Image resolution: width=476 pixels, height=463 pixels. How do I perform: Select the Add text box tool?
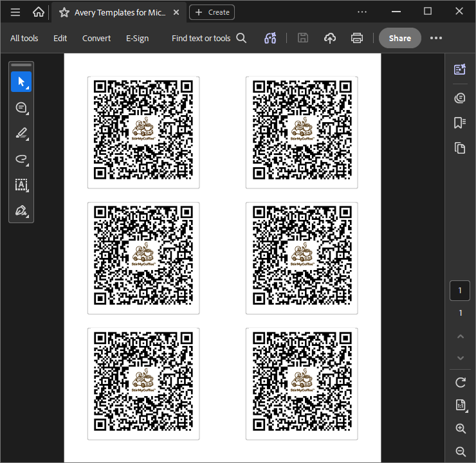[x=21, y=185]
